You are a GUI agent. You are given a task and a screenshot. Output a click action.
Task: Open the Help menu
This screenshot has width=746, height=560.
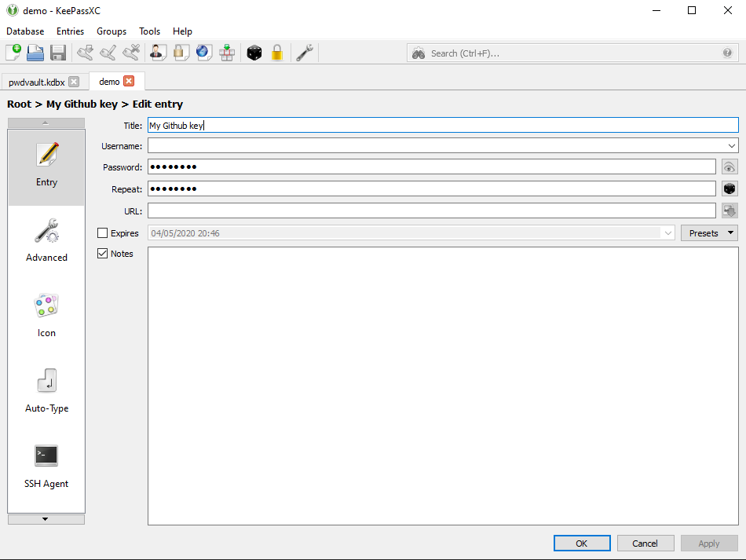(182, 31)
